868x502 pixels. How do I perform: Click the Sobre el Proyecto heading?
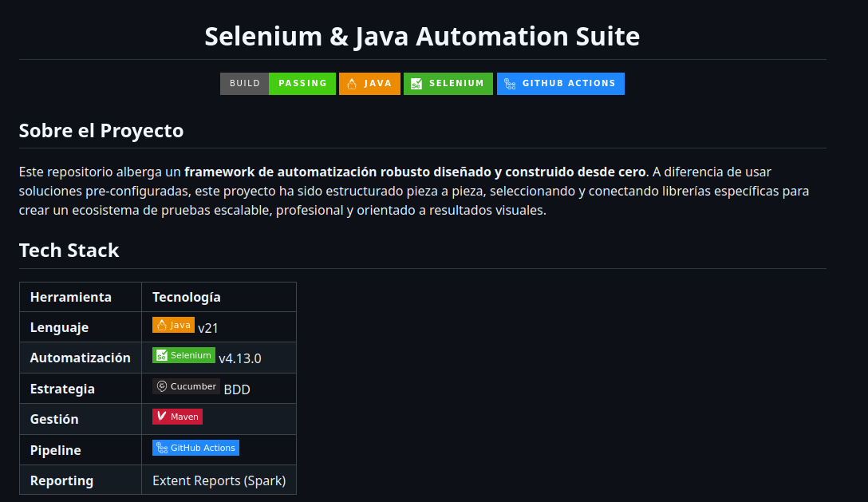(101, 130)
